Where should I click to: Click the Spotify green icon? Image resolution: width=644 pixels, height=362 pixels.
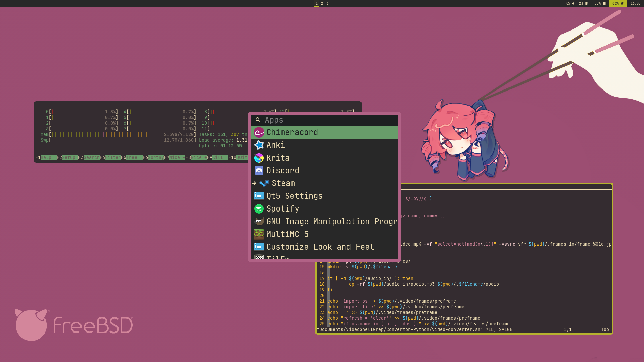[x=259, y=209]
